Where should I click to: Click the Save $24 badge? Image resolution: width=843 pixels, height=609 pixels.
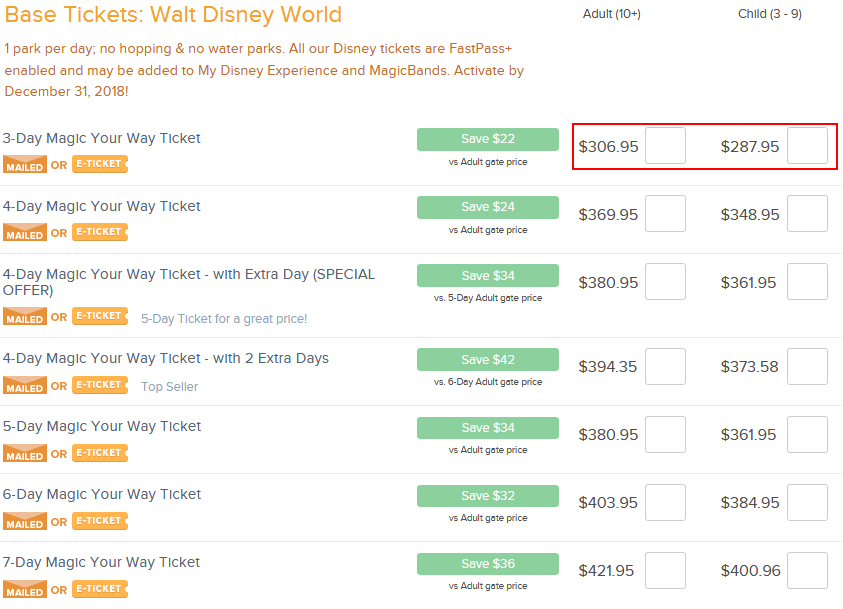tap(488, 207)
